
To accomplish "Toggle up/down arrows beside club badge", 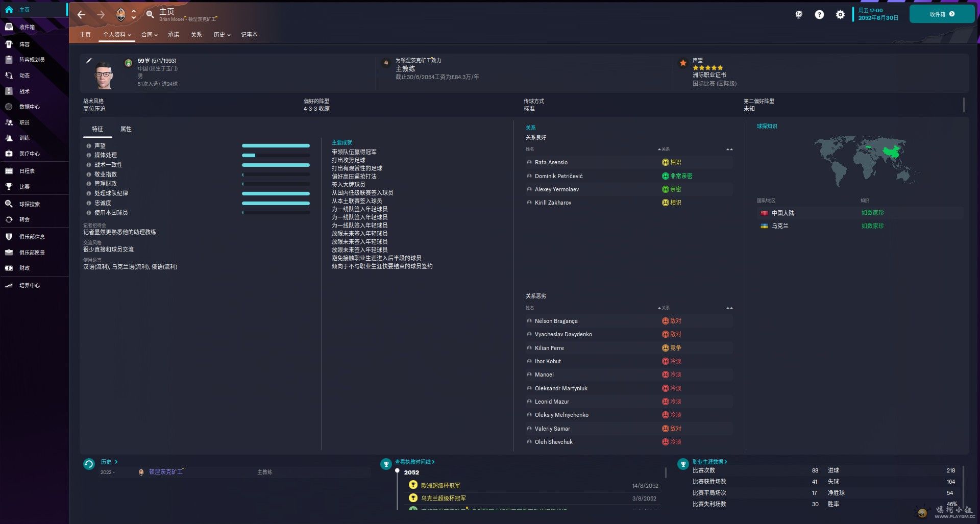I will (134, 15).
